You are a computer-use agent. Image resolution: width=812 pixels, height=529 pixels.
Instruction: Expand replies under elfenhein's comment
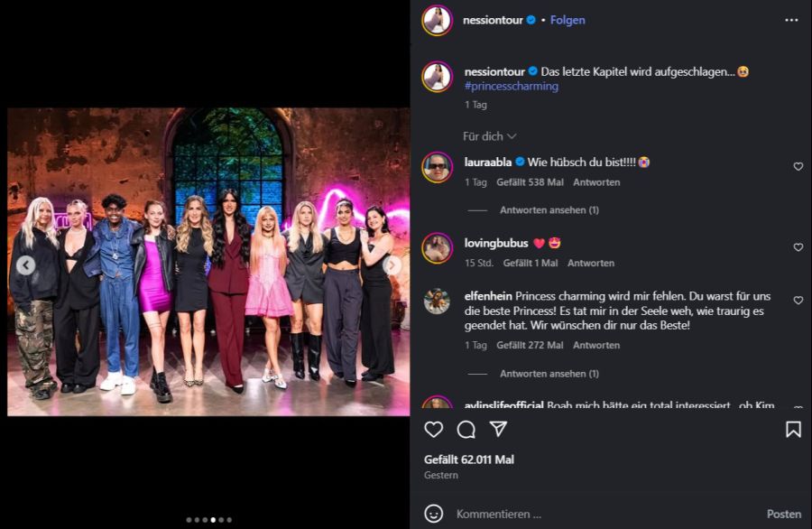[549, 374]
